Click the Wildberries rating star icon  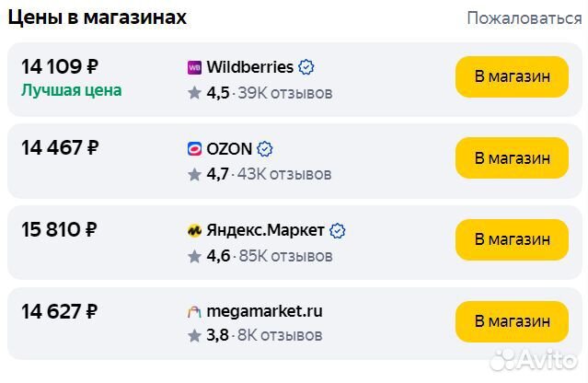(194, 93)
